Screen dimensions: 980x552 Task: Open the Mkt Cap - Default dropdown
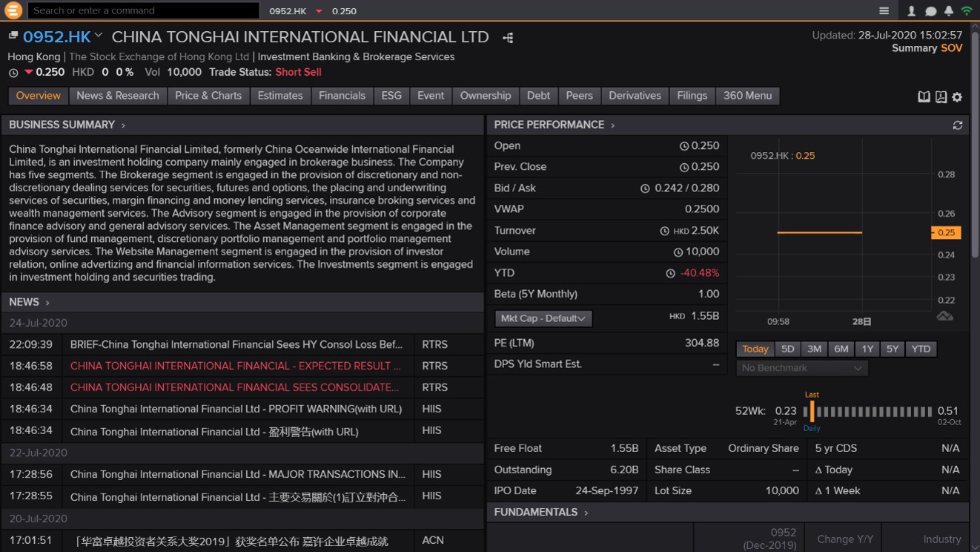point(543,318)
